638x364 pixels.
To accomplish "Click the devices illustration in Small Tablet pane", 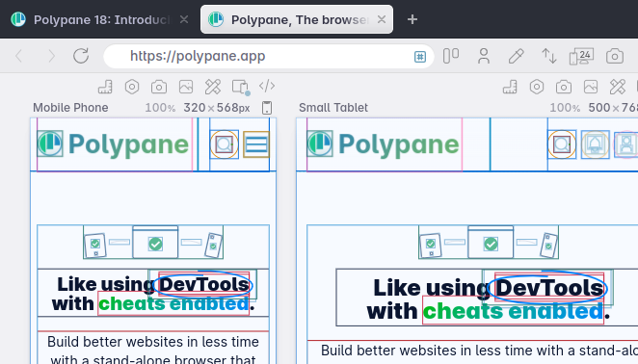I will click(489, 243).
